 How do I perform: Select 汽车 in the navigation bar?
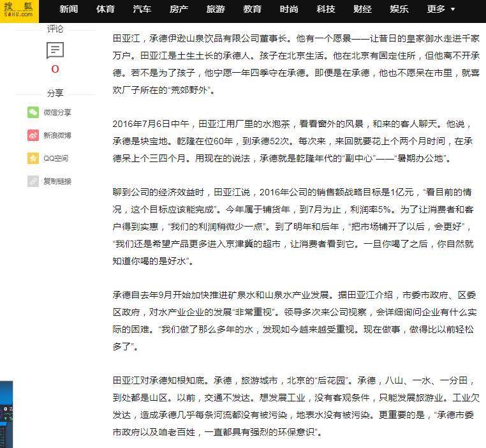142,10
